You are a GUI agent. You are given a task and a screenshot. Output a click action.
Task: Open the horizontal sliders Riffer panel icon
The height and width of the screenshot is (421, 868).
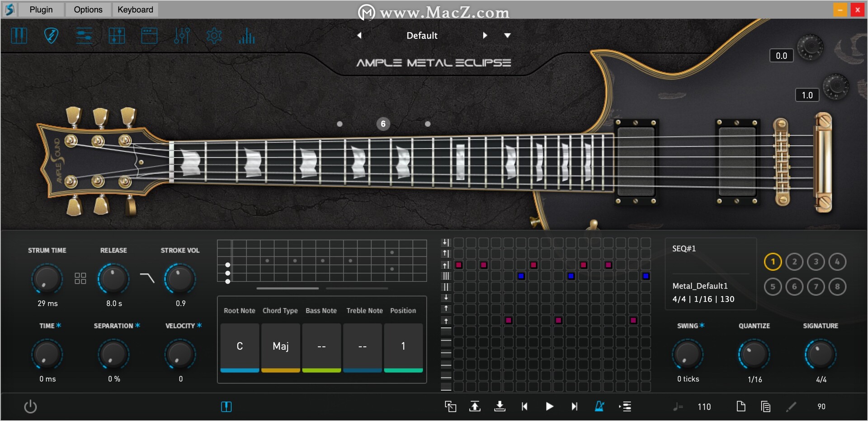[84, 35]
